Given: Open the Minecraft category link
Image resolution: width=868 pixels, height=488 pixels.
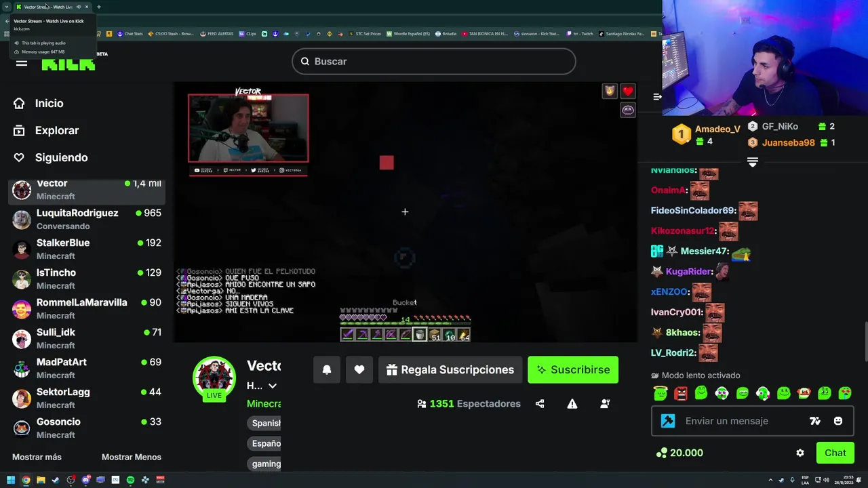Looking at the screenshot, I should 264,403.
